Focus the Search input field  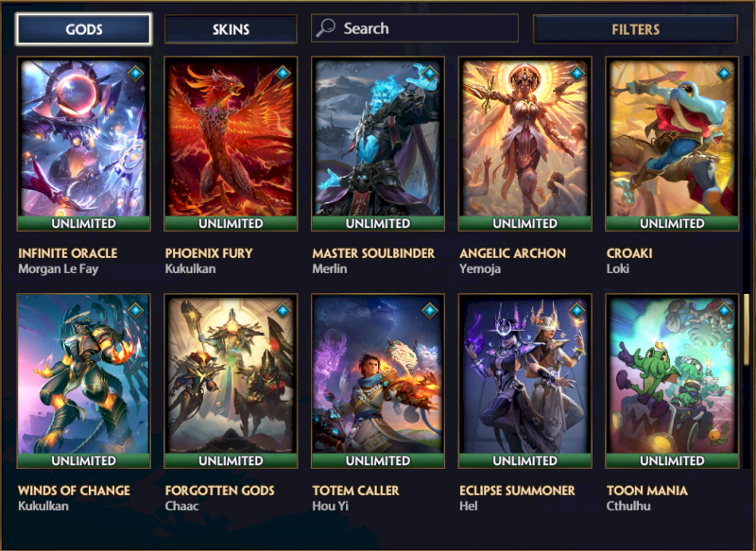415,28
